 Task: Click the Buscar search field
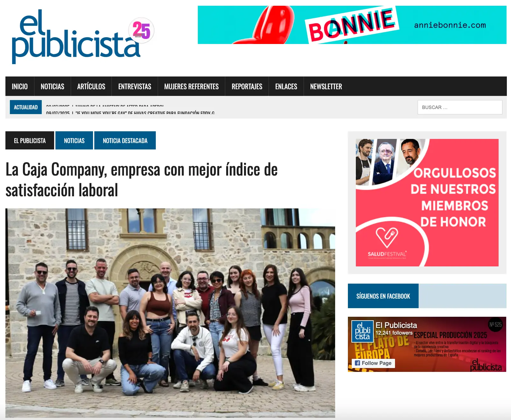point(460,107)
